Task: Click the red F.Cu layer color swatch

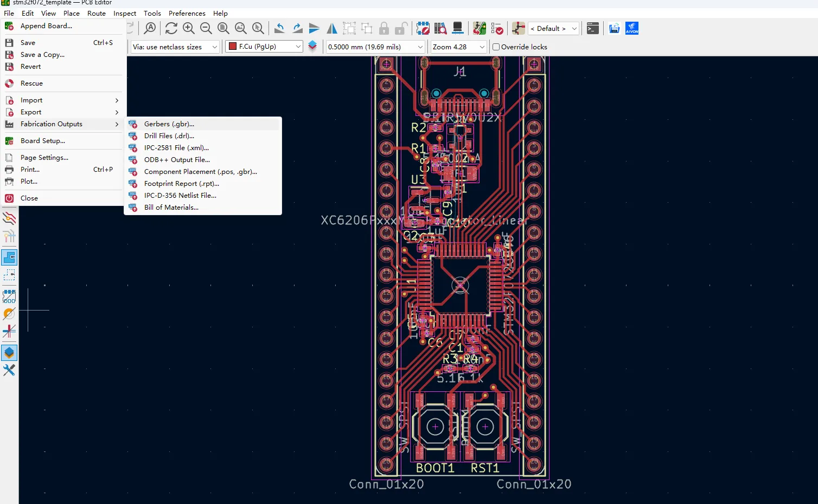Action: (x=233, y=47)
